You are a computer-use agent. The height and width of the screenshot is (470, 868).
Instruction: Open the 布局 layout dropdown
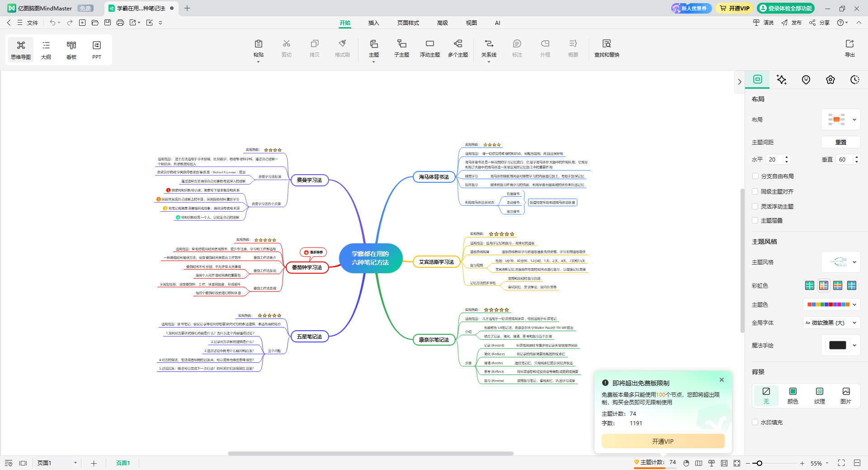pyautogui.click(x=840, y=120)
